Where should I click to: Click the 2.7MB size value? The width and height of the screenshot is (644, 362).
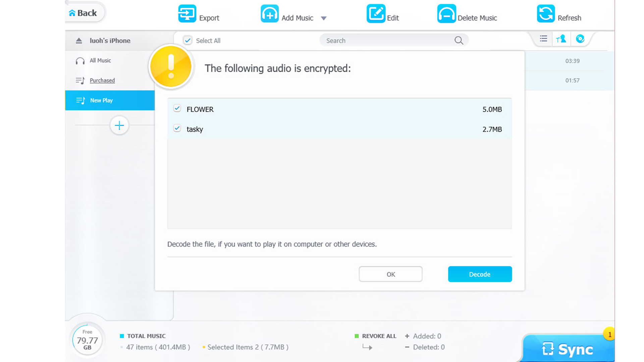492,129
